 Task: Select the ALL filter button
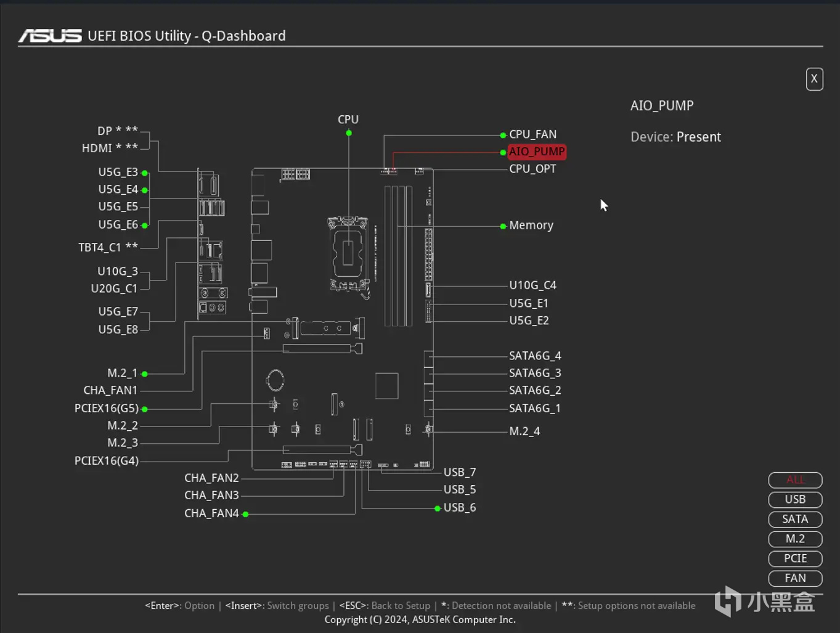[x=795, y=480]
